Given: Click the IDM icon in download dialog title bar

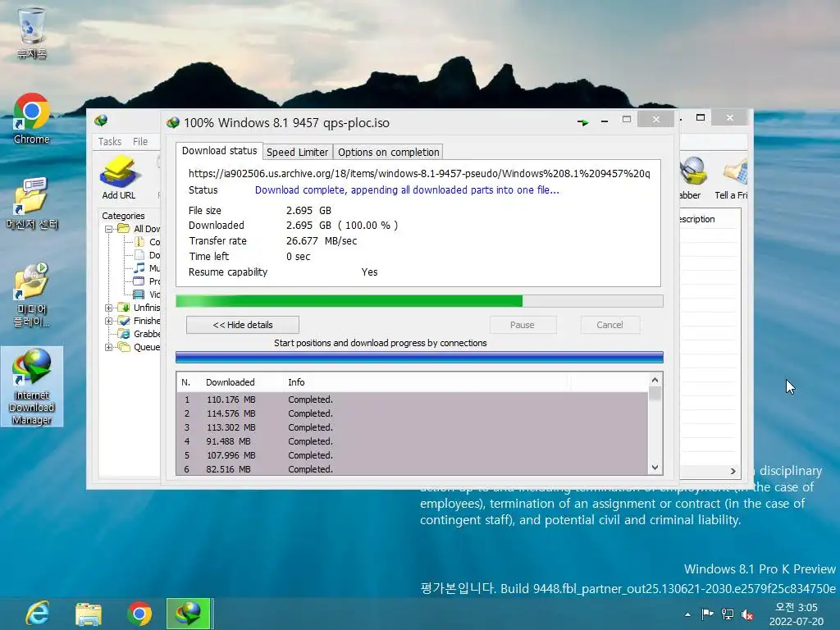Looking at the screenshot, I should tap(173, 123).
